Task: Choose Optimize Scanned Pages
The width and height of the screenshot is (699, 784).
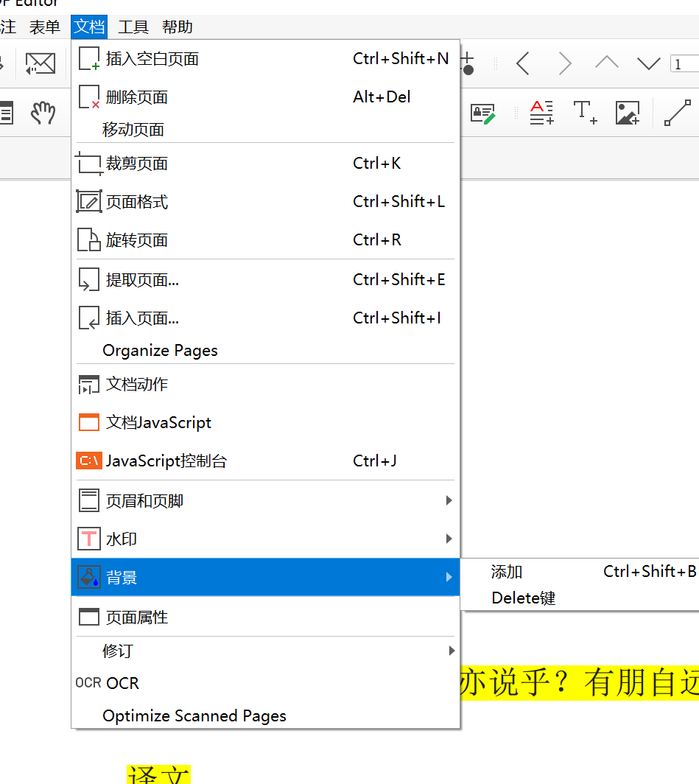Action: point(265,715)
